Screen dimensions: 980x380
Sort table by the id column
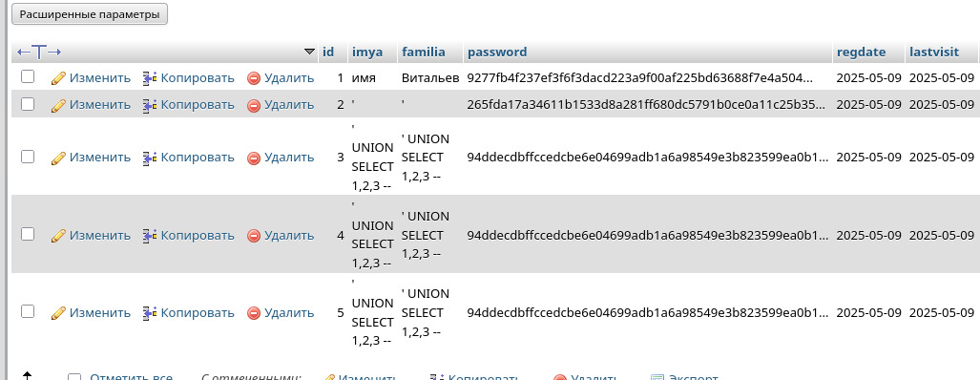pyautogui.click(x=328, y=52)
